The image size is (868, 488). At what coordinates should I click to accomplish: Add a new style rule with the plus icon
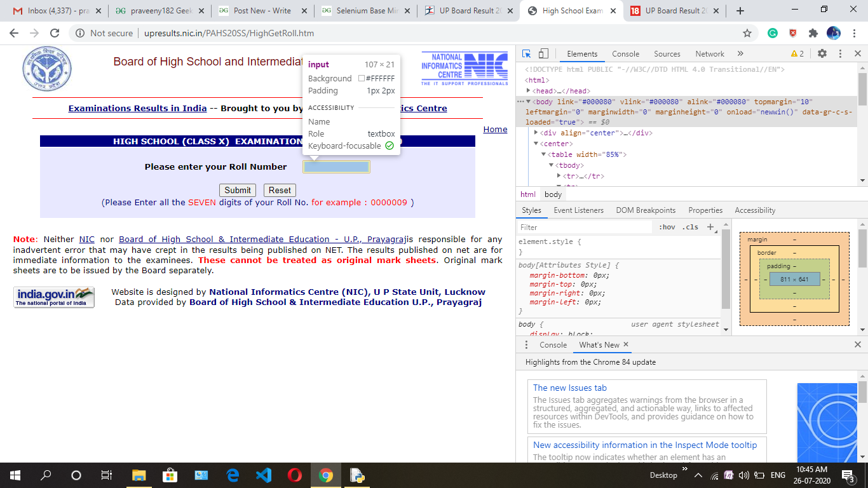(710, 227)
